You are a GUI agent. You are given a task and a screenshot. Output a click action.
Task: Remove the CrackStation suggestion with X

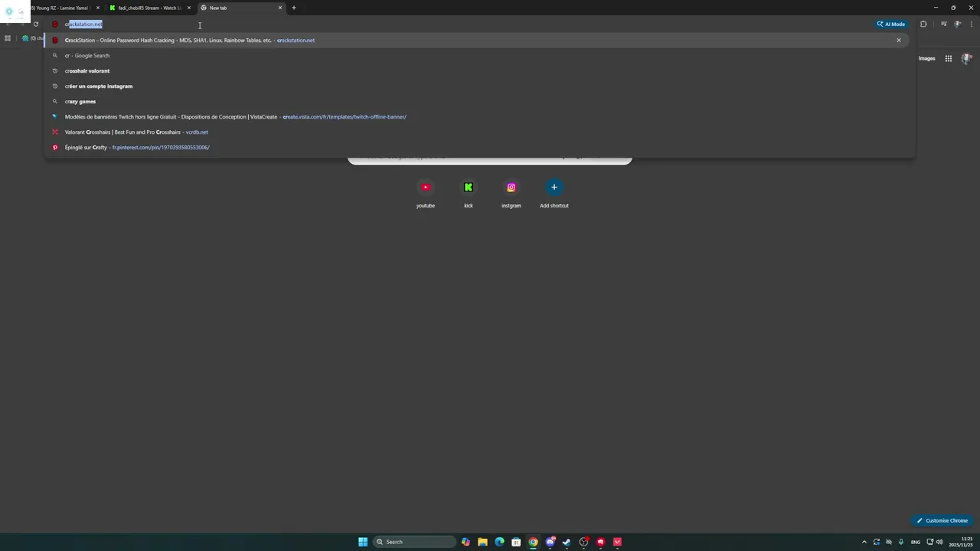pos(899,40)
